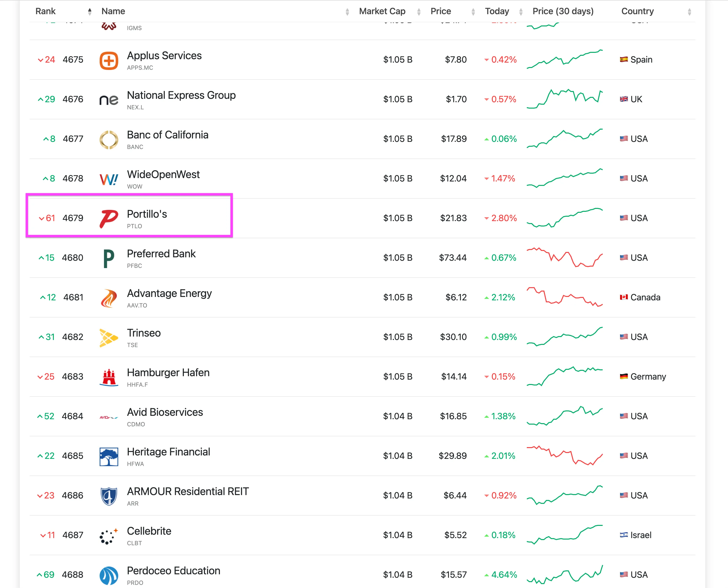Click the UK flag icon
The height and width of the screenshot is (588, 728).
click(624, 99)
